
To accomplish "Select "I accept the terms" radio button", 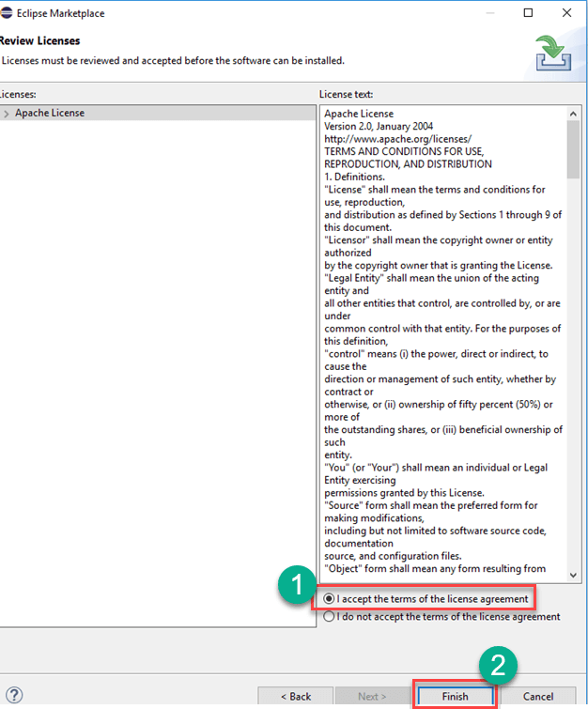I will pyautogui.click(x=330, y=599).
